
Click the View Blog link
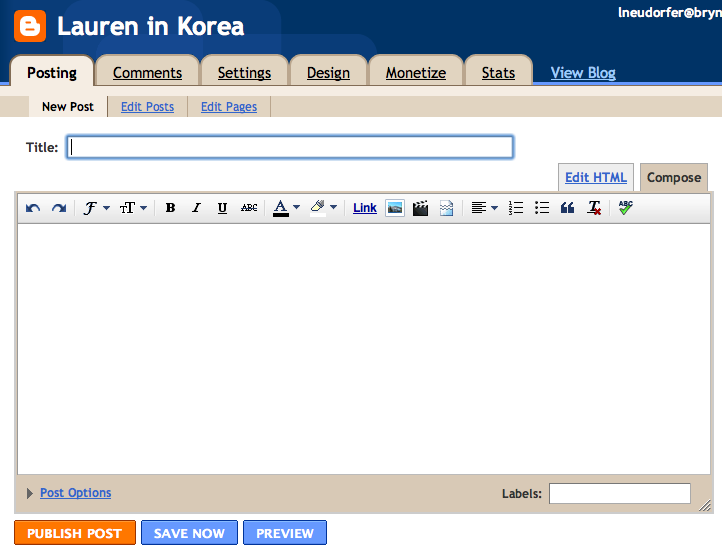(x=583, y=73)
